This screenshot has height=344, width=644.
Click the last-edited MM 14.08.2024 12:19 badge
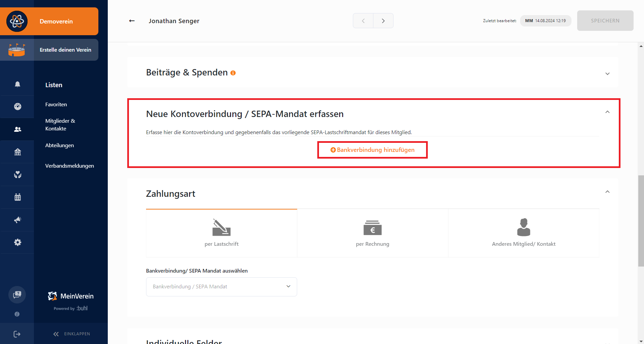(546, 21)
